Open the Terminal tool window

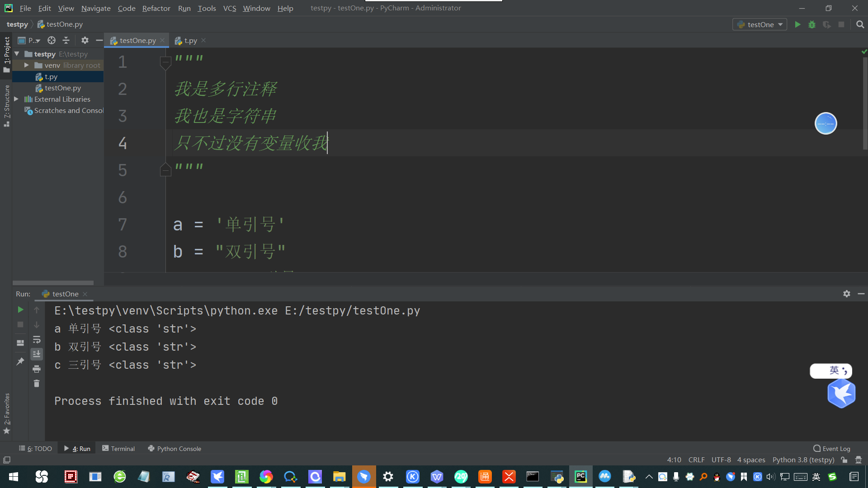click(118, 448)
